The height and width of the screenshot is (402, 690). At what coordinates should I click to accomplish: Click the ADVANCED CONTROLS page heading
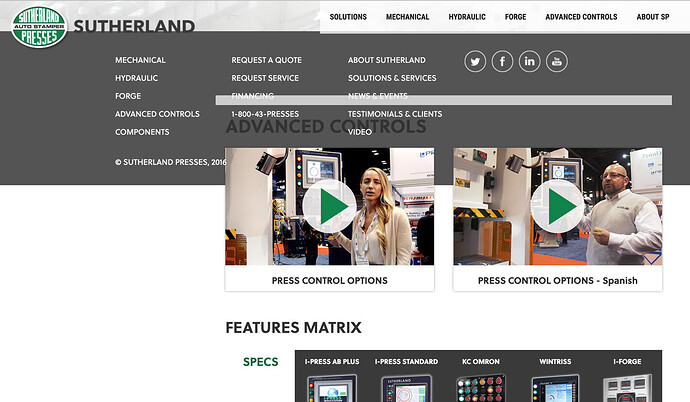326,127
